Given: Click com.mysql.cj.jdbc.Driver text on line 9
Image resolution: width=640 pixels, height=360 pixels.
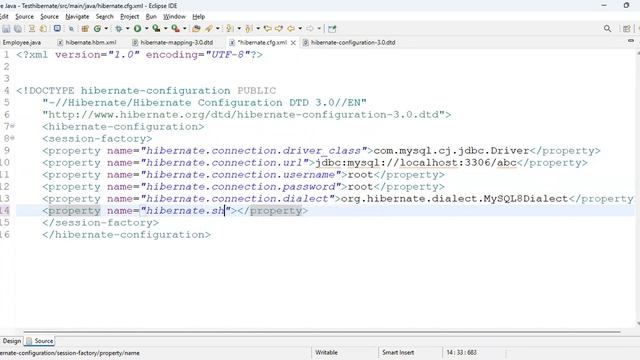Looking at the screenshot, I should [451, 151].
